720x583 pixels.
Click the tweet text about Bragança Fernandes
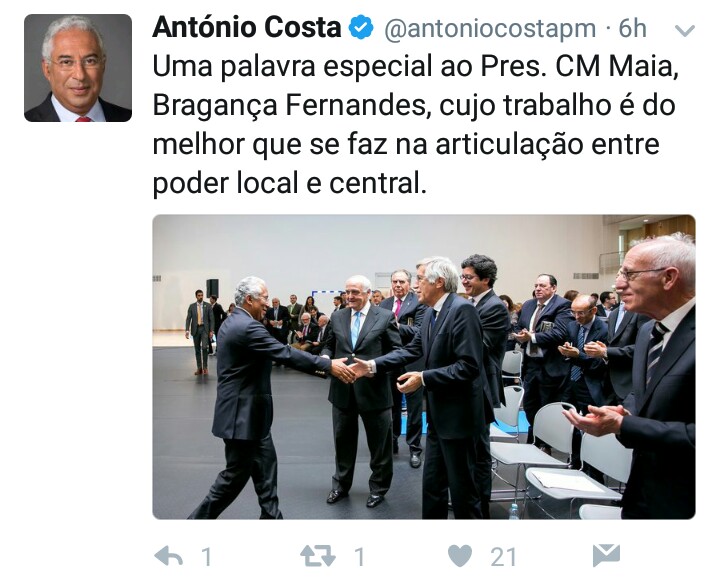pos(415,125)
